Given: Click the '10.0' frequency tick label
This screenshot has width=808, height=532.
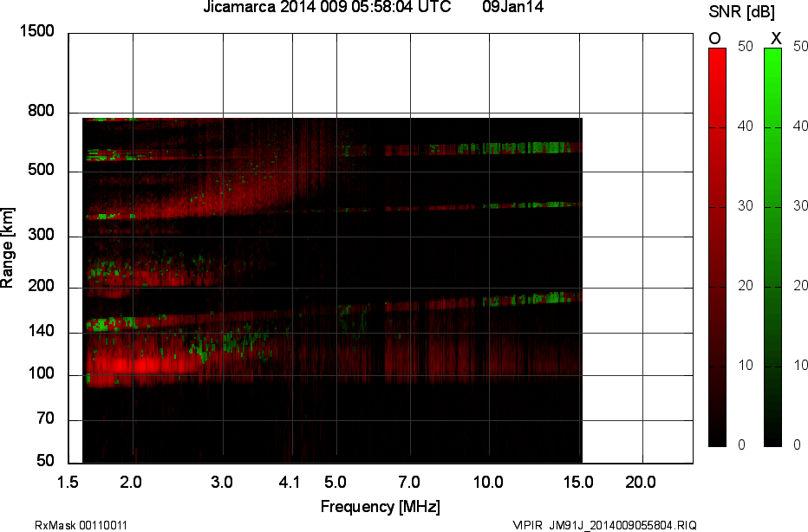Looking at the screenshot, I should (488, 483).
